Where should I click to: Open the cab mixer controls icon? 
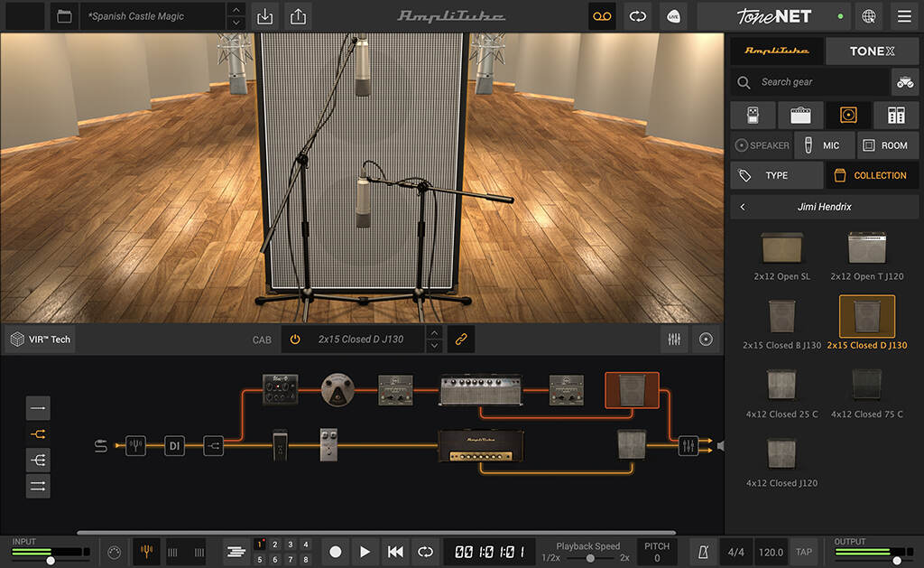[674, 339]
